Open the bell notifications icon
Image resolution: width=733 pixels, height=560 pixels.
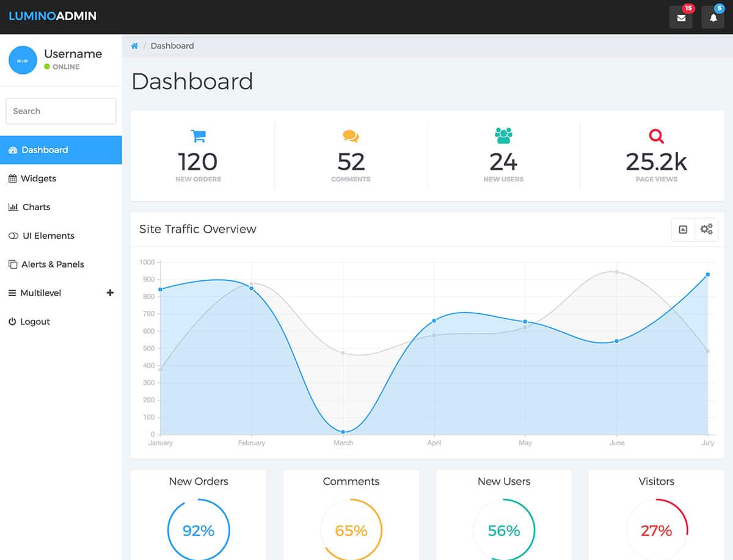pos(713,17)
